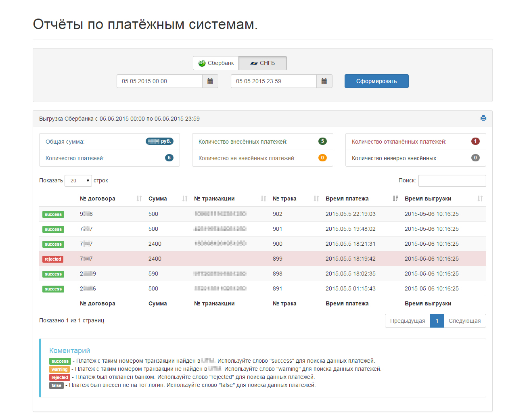Select the Сбербанк bank toggle
This screenshot has width=529, height=420.
click(x=216, y=63)
